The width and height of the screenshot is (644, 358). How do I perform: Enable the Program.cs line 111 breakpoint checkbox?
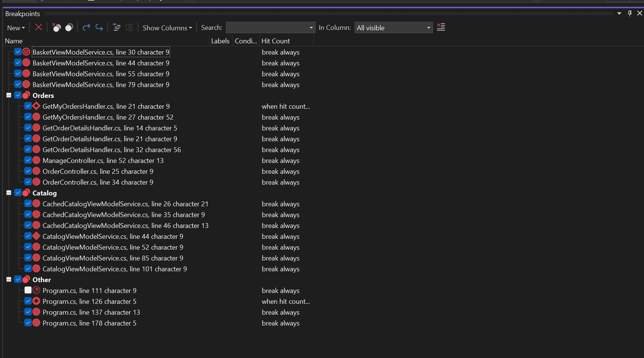(x=28, y=290)
